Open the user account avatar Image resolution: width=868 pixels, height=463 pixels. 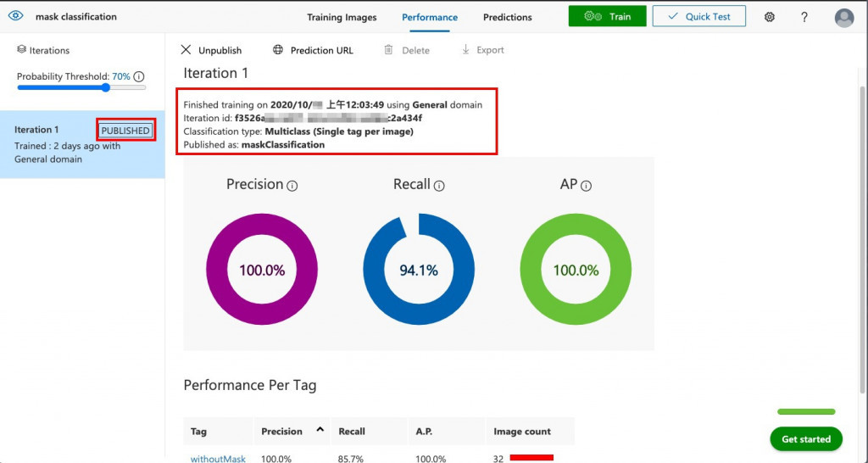coord(844,18)
